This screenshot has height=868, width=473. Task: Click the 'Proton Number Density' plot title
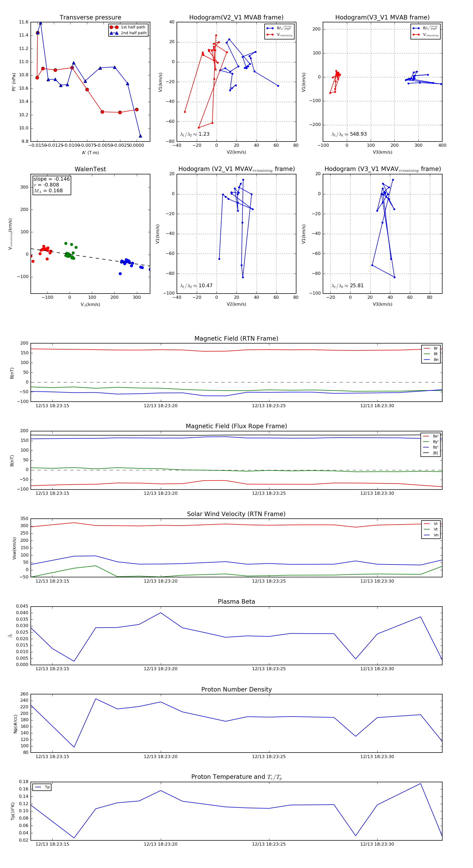coord(236,689)
